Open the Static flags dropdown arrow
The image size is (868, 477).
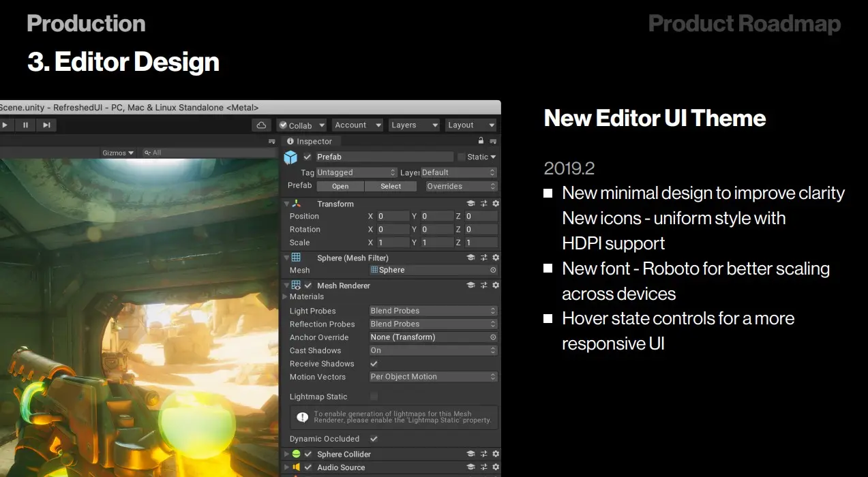click(x=494, y=157)
